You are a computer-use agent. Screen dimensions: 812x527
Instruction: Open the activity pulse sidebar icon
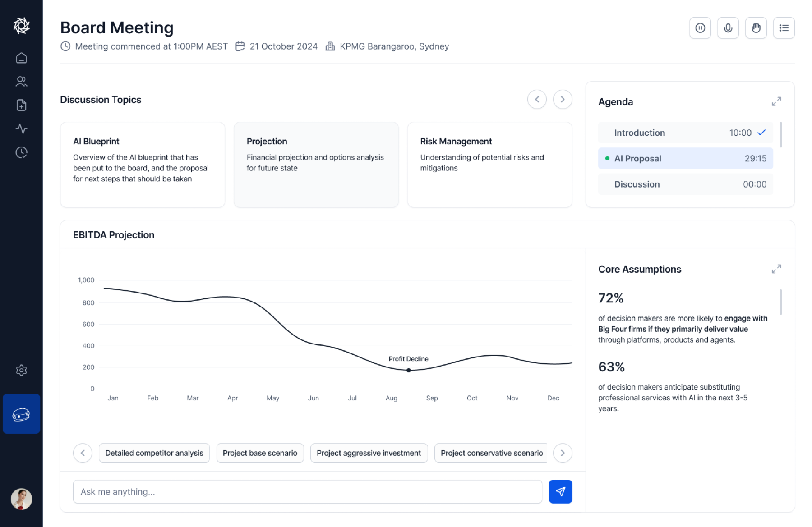point(21,129)
